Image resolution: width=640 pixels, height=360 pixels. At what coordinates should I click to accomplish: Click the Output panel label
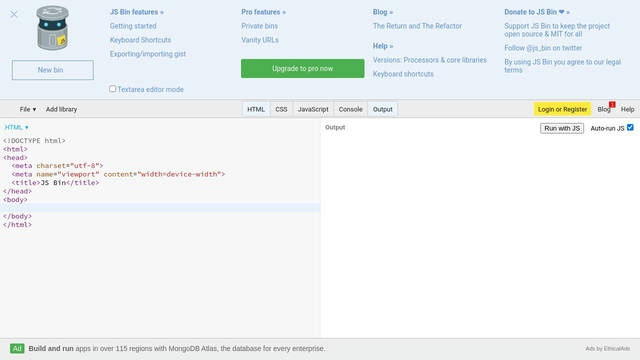click(x=335, y=127)
